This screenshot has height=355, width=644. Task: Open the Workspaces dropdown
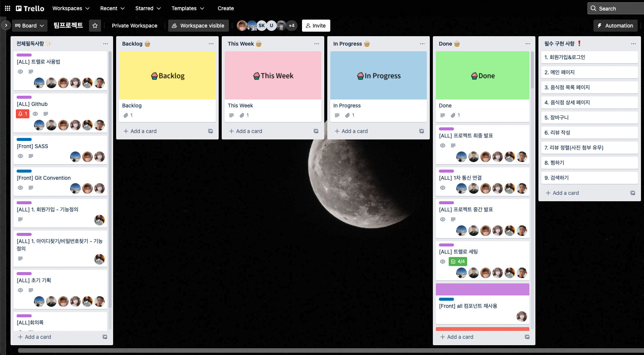point(71,8)
